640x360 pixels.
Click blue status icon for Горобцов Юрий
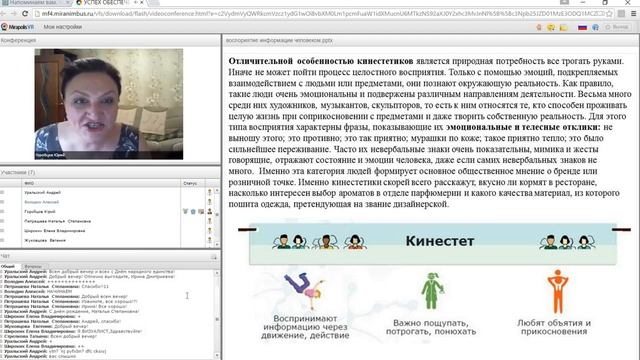pos(193,211)
